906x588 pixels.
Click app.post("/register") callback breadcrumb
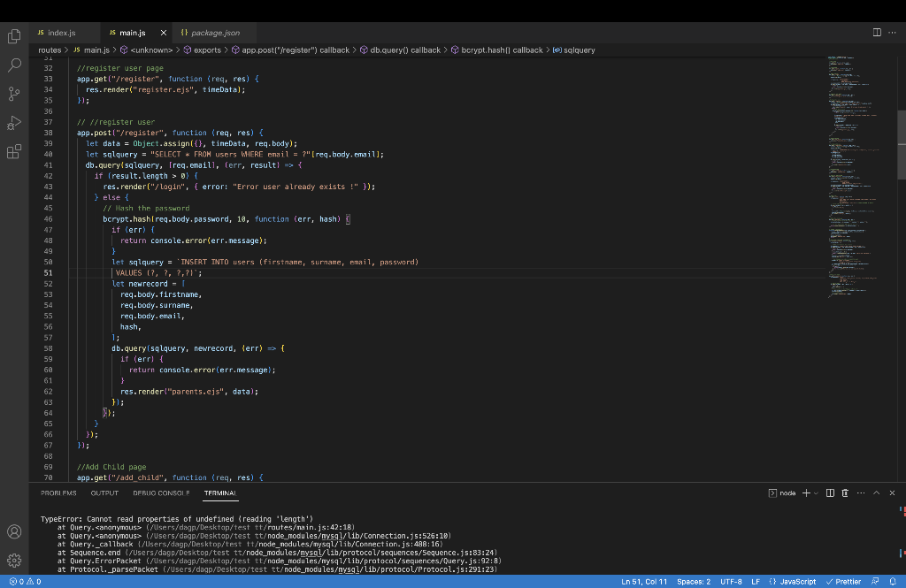[290, 50]
